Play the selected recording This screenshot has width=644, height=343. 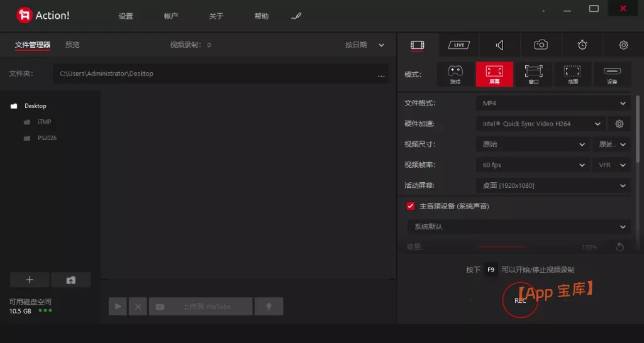point(118,307)
